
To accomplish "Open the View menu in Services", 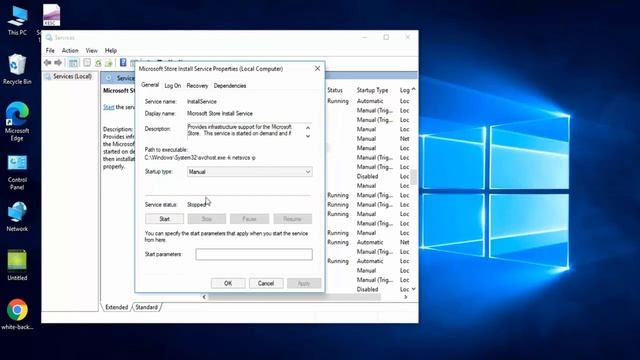I will point(91,51).
